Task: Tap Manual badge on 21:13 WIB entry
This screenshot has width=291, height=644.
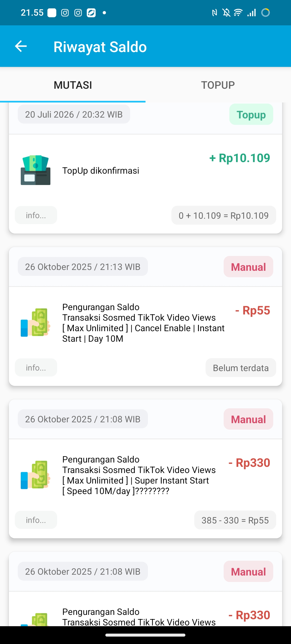Action: point(248,267)
